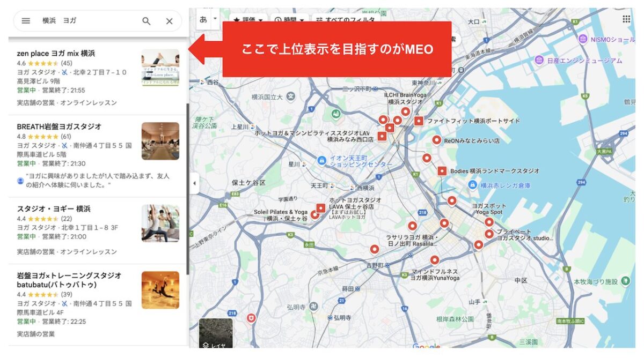View the zen place ヨガ mix 横浜 photo thumbnail

160,68
